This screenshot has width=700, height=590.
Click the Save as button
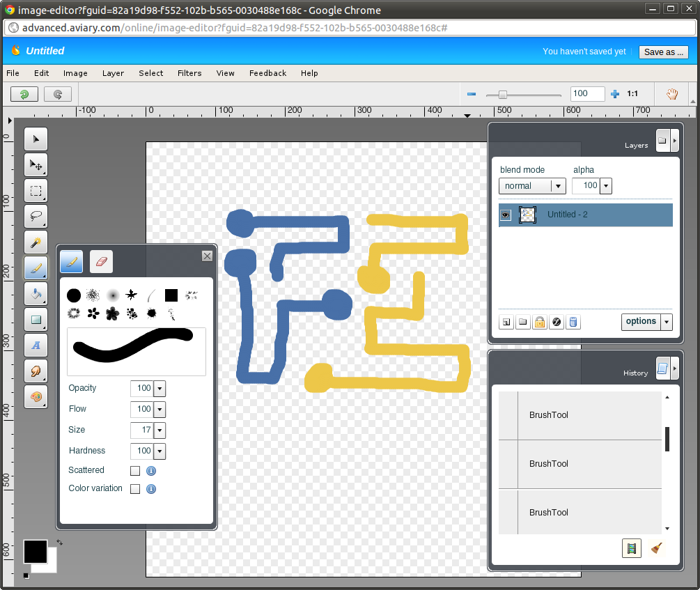coord(663,52)
